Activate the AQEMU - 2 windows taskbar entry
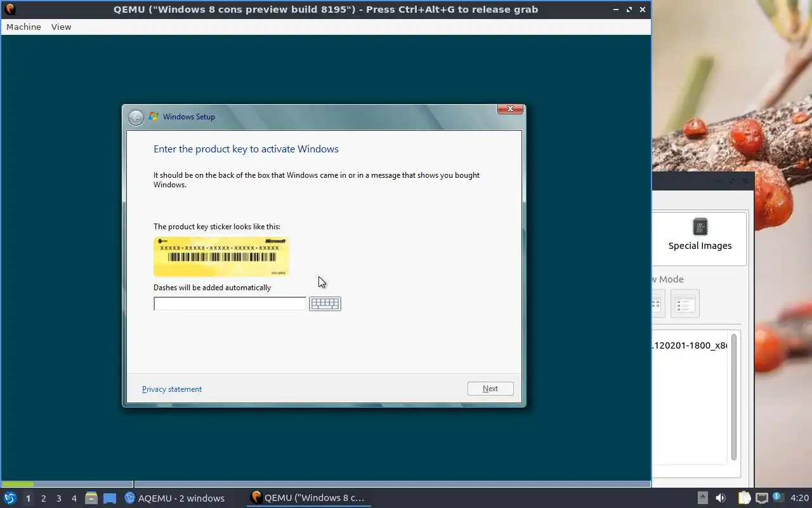 click(174, 498)
